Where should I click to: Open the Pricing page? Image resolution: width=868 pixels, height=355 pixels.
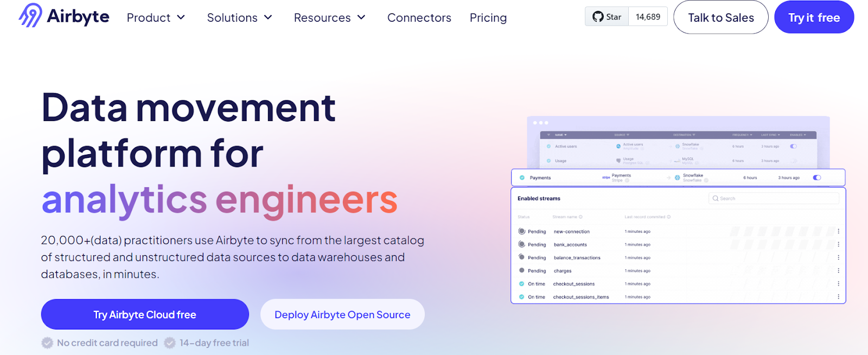tap(488, 18)
